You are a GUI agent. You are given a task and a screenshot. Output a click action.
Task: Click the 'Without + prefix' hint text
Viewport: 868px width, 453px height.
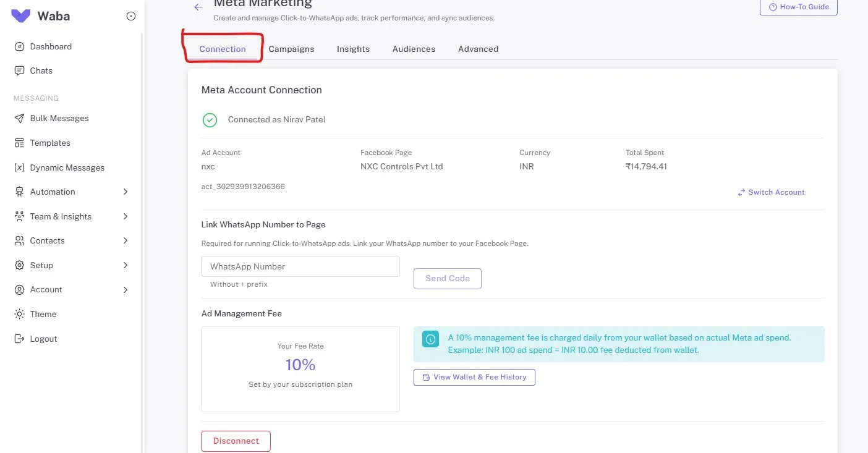(239, 284)
